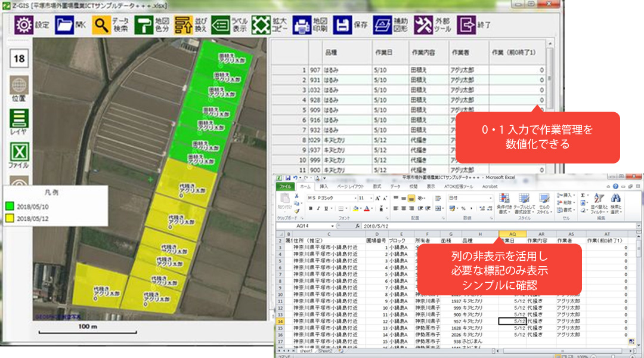
Task: Open Excel cell insert (挿入) dropdown
Action: pyautogui.click(x=565, y=196)
